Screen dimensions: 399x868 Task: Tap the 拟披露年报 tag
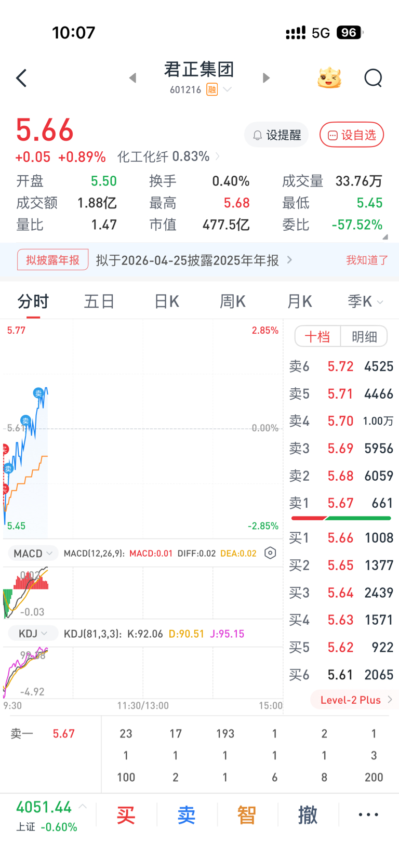click(x=52, y=260)
